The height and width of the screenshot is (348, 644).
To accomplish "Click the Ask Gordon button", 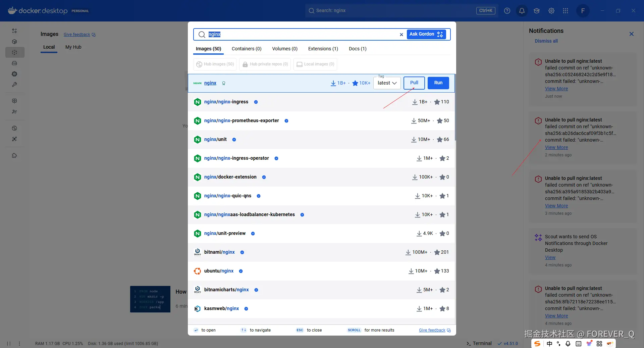I will (x=426, y=34).
